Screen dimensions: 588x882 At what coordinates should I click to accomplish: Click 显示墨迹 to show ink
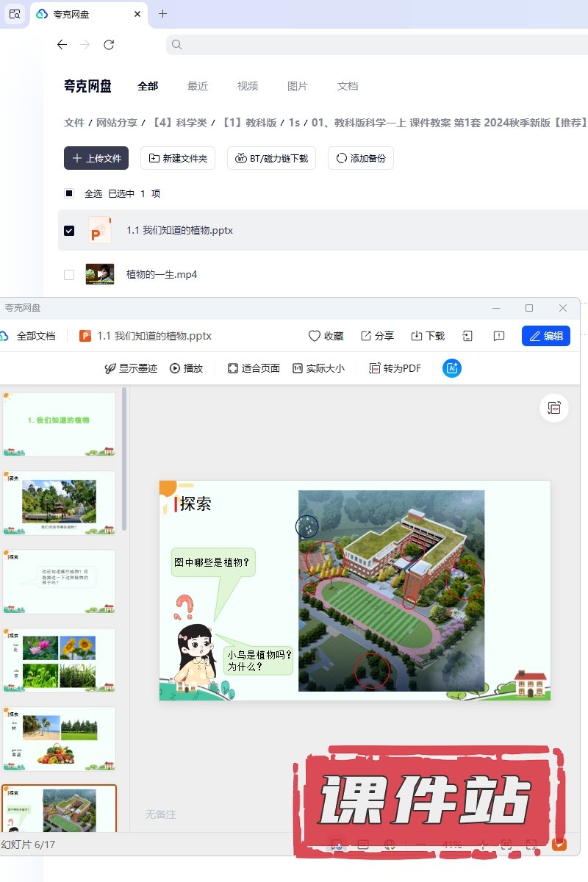pos(131,368)
